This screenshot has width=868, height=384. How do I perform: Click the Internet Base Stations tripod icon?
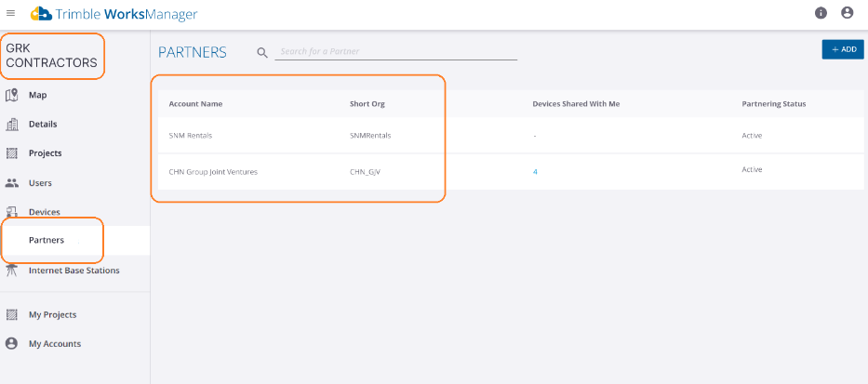pos(11,271)
